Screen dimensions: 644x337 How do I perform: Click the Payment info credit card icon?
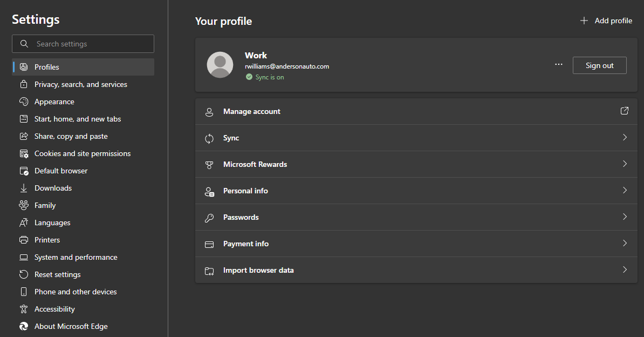pos(209,245)
